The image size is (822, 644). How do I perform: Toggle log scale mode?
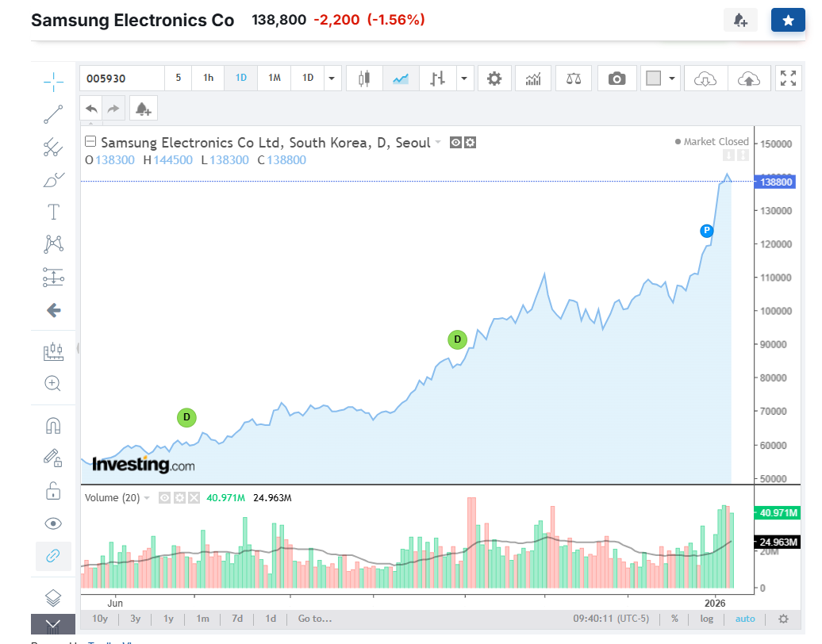707,619
